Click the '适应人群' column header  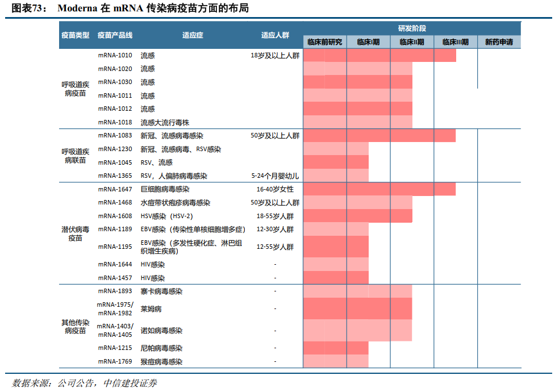(x=275, y=35)
